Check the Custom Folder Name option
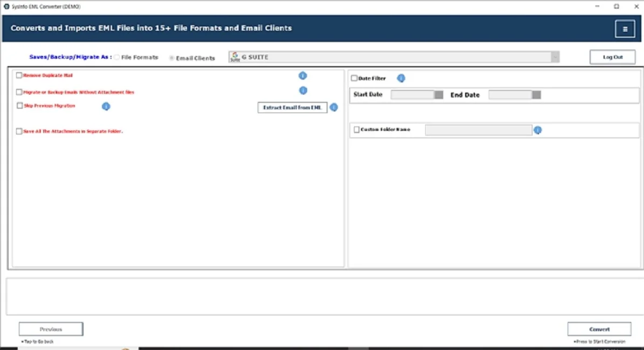The width and height of the screenshot is (644, 350). [357, 130]
